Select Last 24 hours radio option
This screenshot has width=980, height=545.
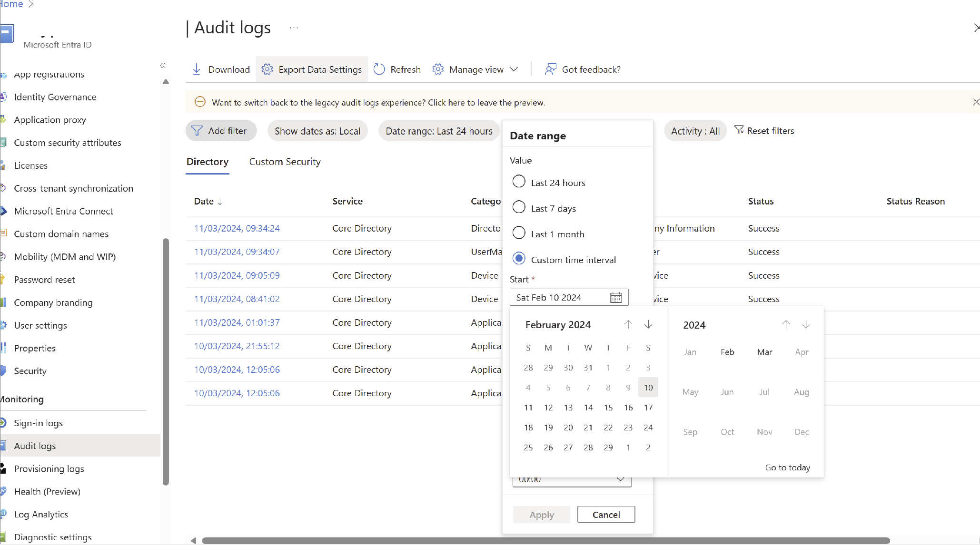click(519, 182)
